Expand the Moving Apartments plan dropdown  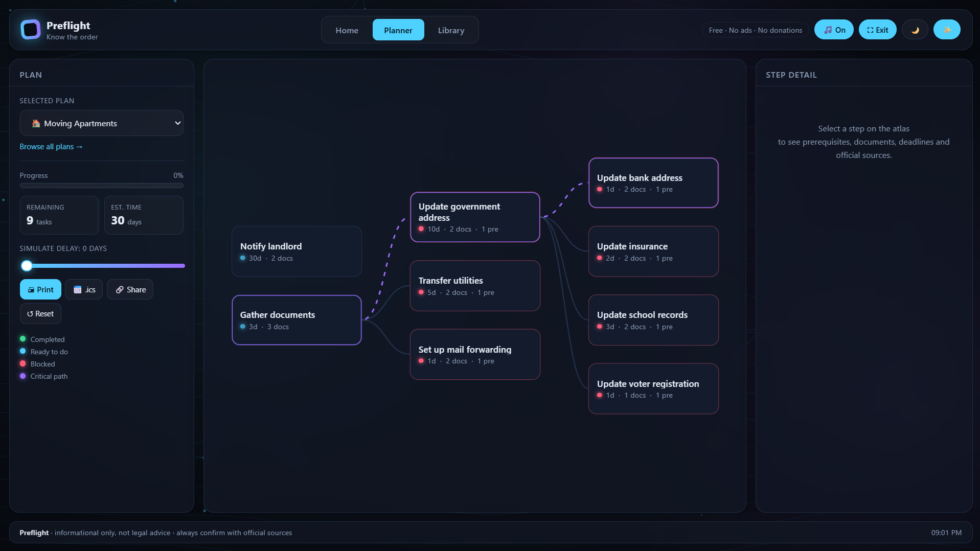[x=102, y=123]
